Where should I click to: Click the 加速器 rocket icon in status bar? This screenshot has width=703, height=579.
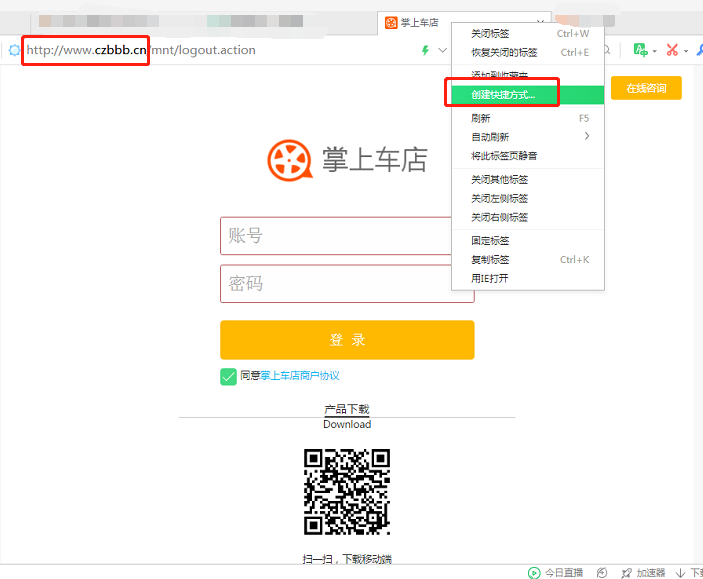point(626,572)
